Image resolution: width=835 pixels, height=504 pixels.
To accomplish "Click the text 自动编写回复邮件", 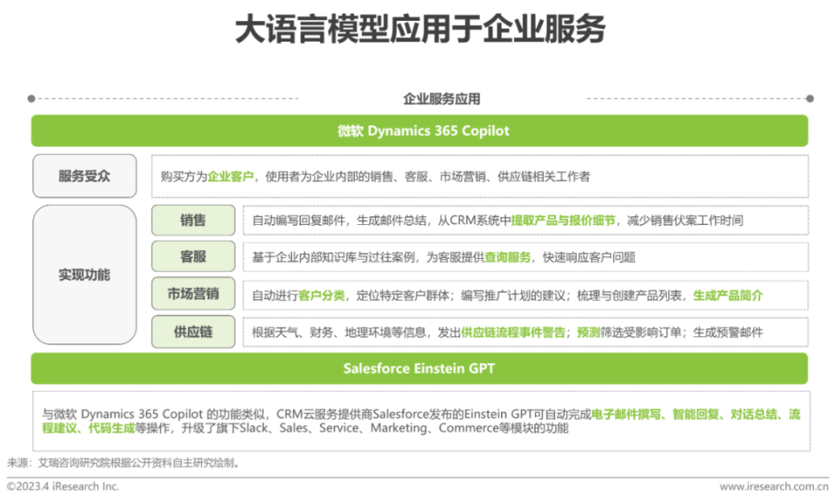I will point(298,221).
